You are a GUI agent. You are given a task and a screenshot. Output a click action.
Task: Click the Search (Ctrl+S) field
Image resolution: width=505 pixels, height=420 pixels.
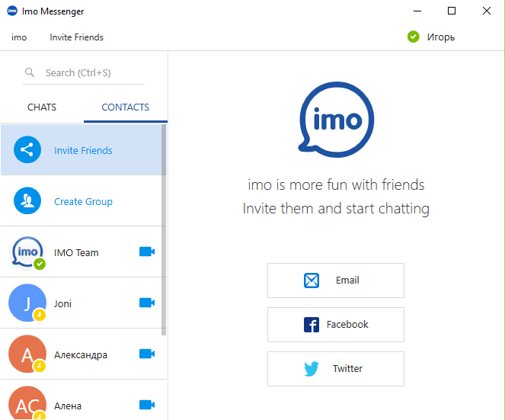(84, 73)
